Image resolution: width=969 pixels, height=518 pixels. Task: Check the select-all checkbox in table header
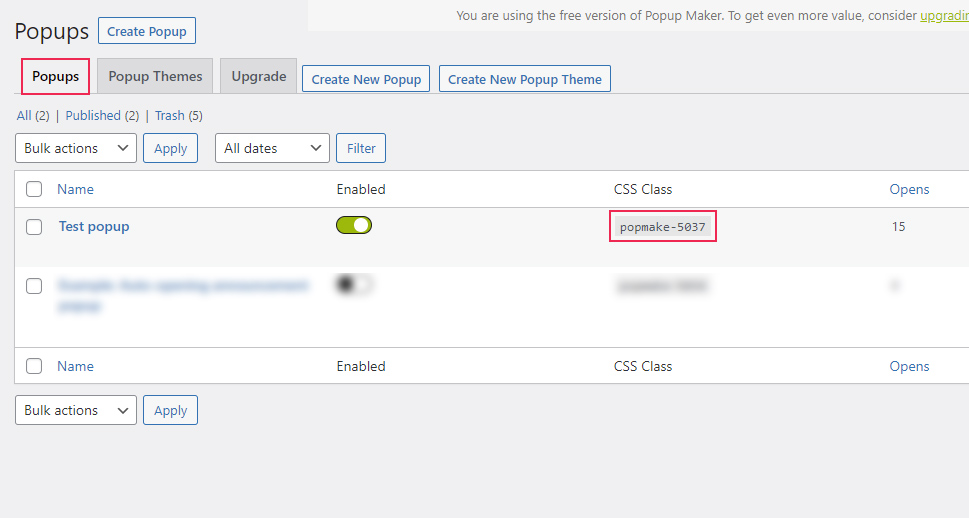34,189
